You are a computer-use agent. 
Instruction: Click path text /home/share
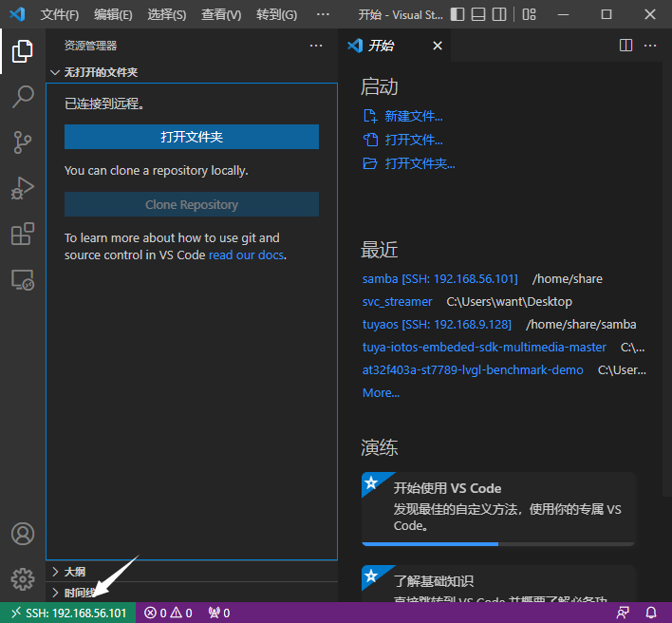[x=568, y=279]
